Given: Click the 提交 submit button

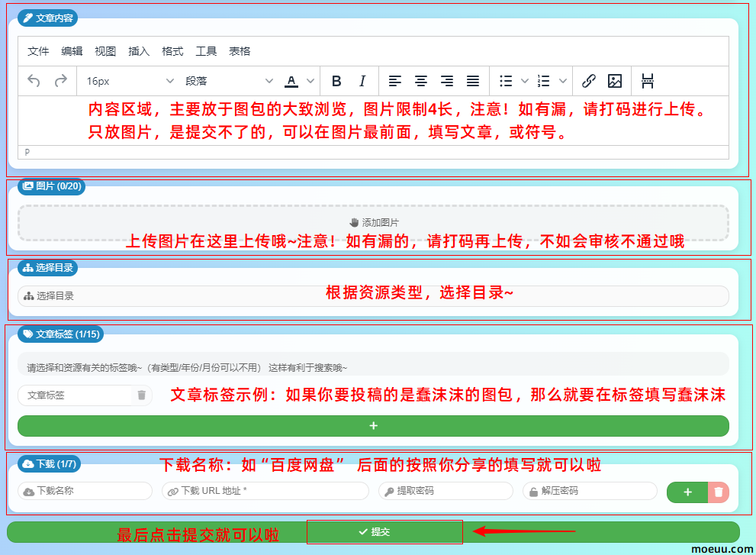Looking at the screenshot, I should (x=374, y=532).
